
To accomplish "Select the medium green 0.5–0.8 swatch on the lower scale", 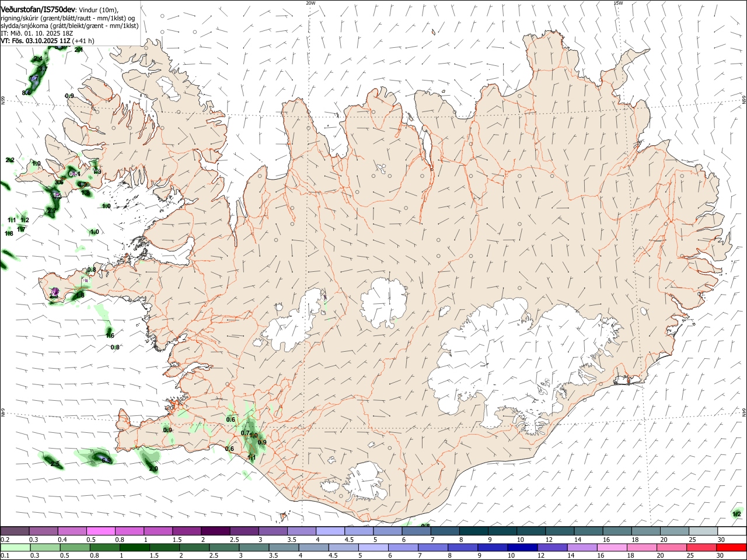I will (75, 548).
